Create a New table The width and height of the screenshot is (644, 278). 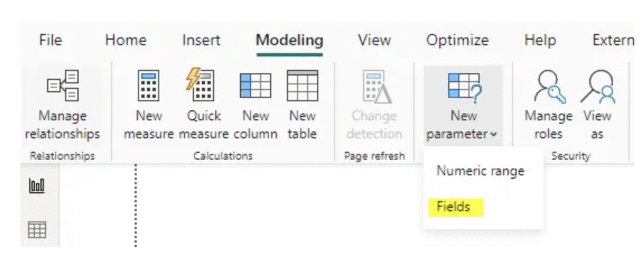303,104
